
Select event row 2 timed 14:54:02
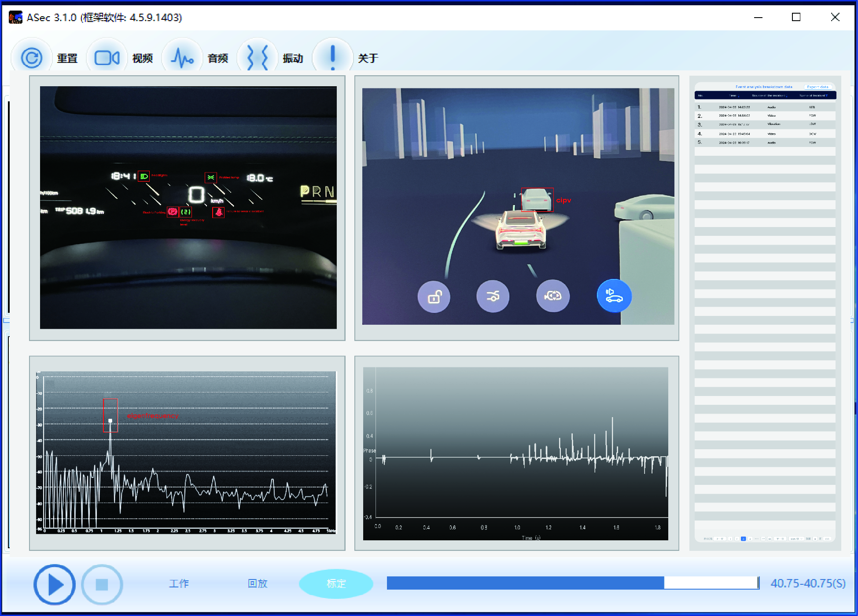[765, 116]
